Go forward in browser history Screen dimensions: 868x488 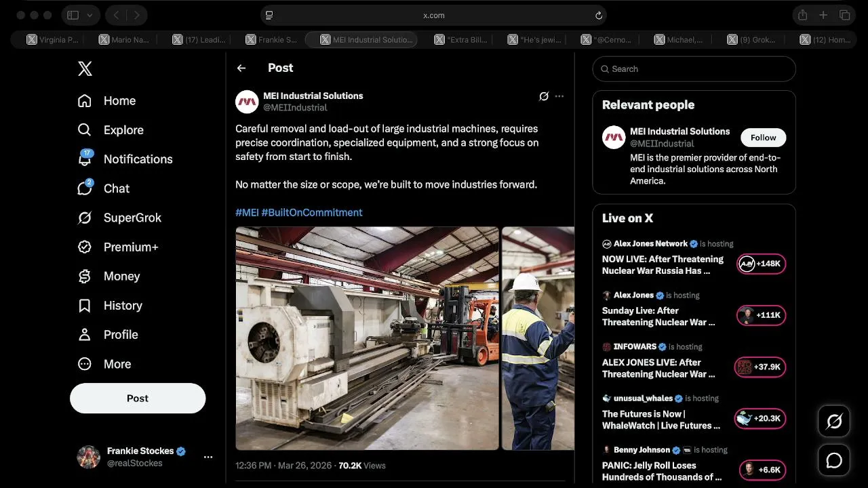pos(137,15)
